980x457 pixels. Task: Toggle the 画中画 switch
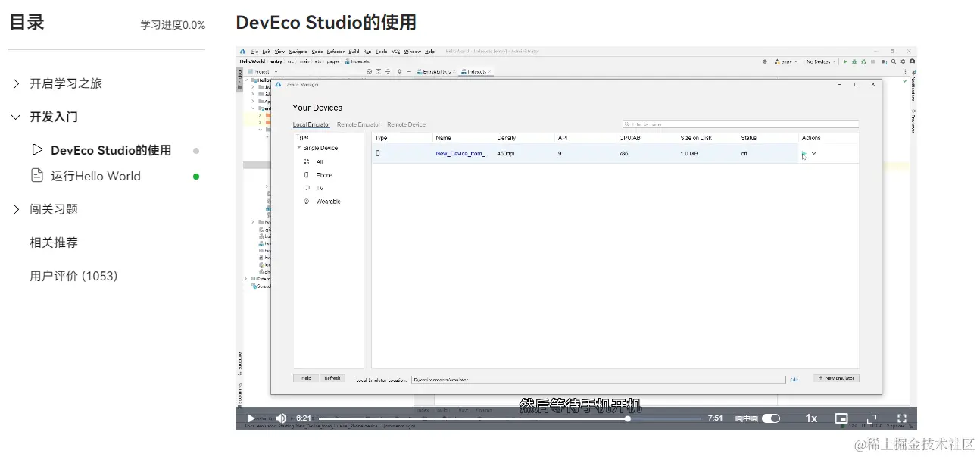point(771,418)
